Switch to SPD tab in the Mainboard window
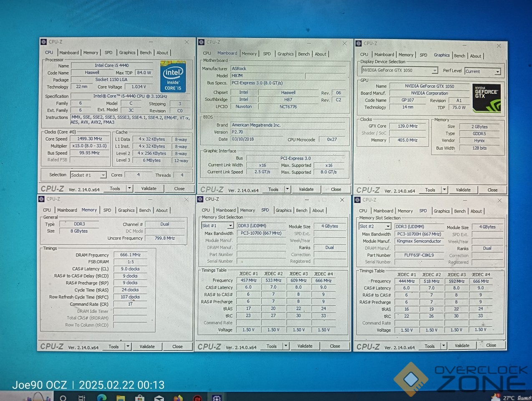This screenshot has width=532, height=401. point(267,53)
